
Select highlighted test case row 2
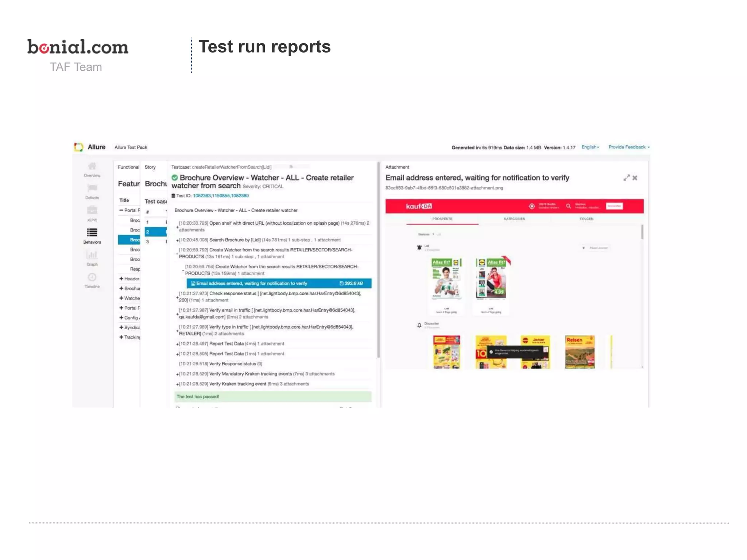coord(156,232)
